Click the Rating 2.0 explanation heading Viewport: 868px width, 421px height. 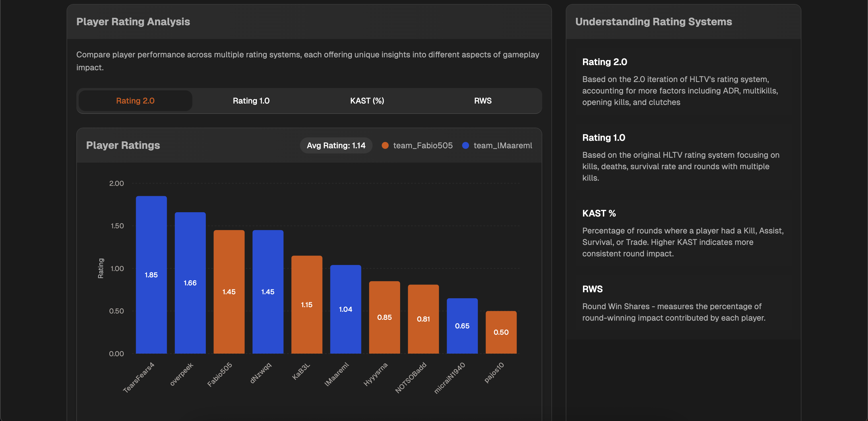604,62
